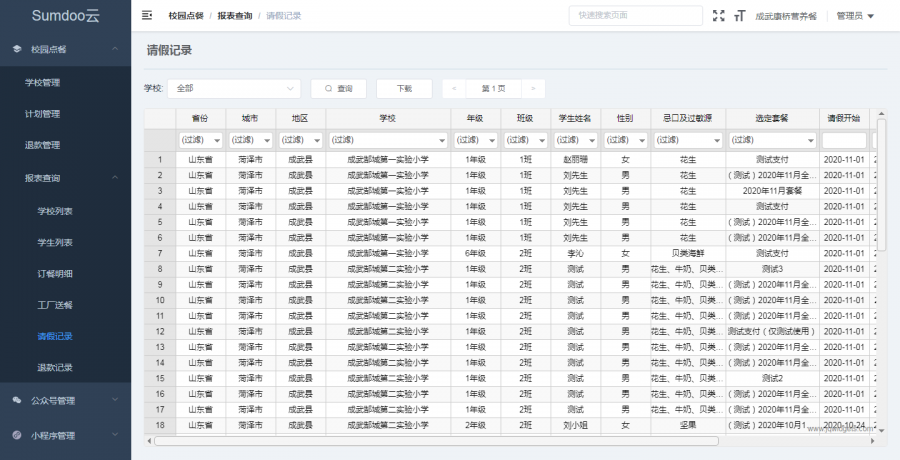
Task: Focus the 快速搜索页面 search box
Action: (635, 16)
